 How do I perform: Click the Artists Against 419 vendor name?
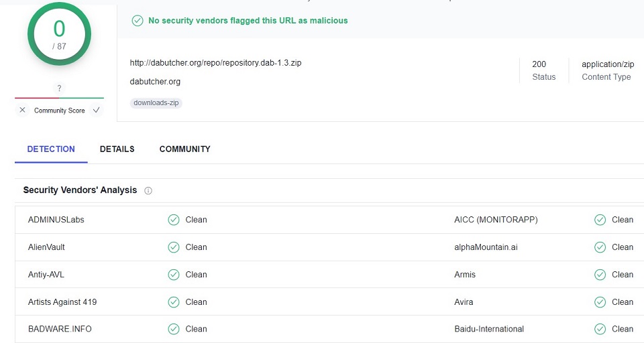tap(62, 302)
